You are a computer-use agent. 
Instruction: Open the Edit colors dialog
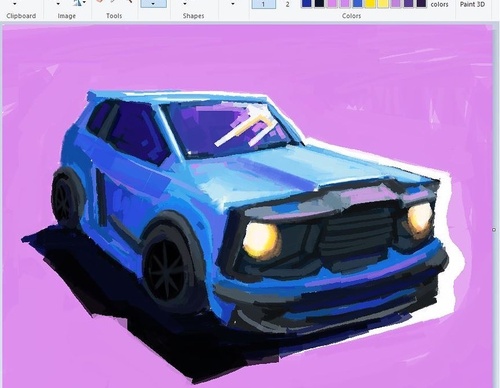pyautogui.click(x=439, y=4)
